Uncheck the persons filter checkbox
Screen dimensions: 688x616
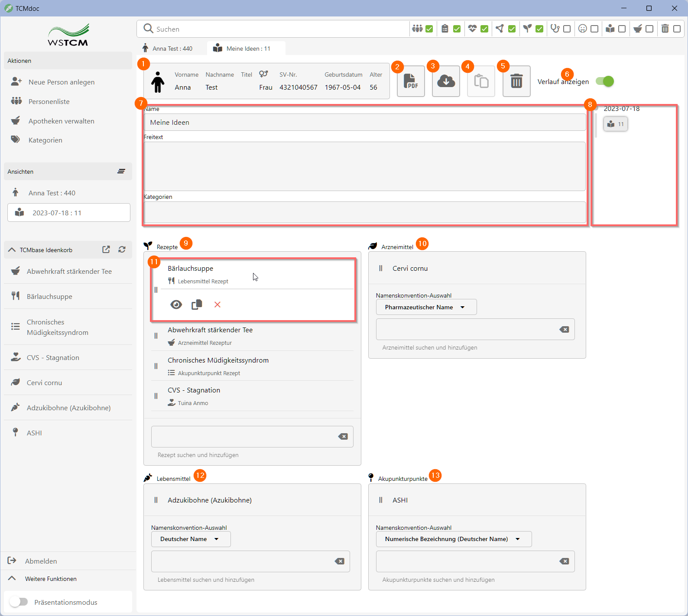pos(429,29)
